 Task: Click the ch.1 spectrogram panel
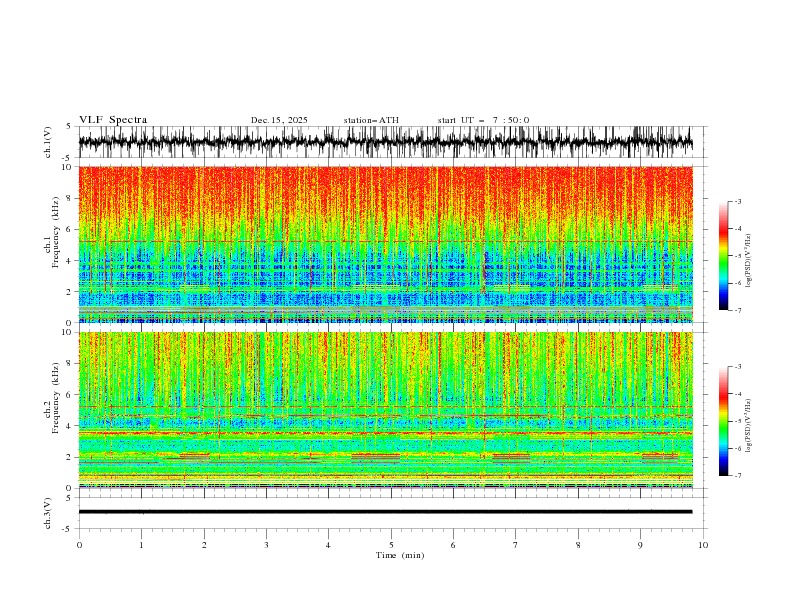tap(385, 244)
